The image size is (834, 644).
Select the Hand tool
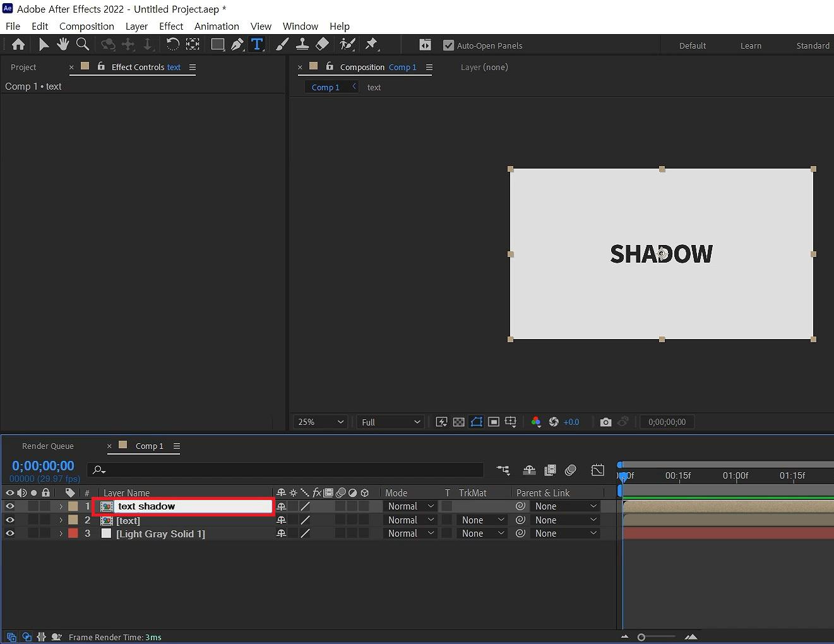coord(63,44)
